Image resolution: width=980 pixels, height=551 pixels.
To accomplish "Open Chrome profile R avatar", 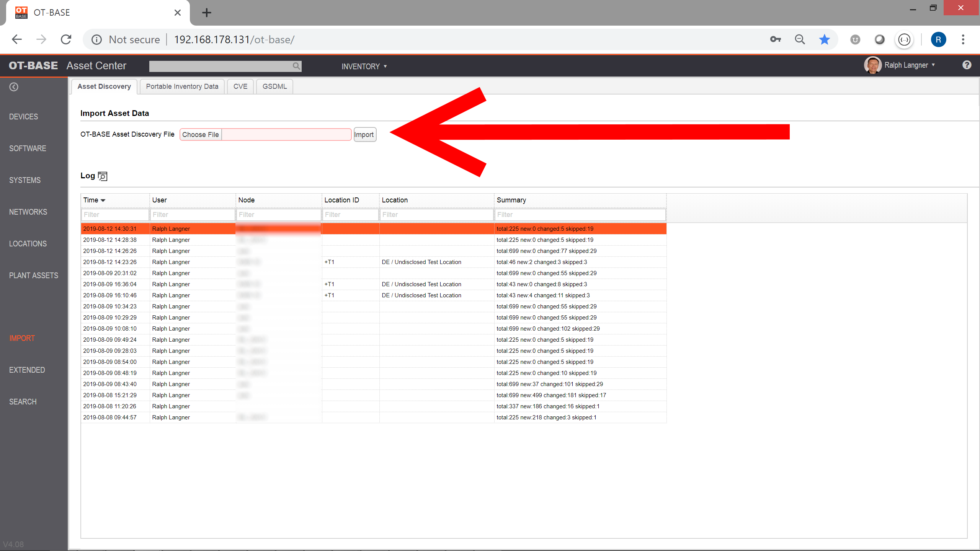I will point(938,39).
